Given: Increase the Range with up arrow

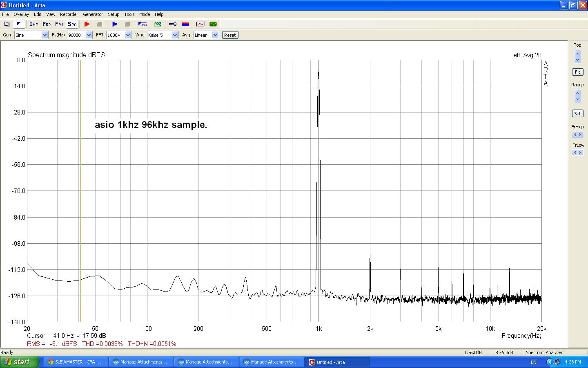Looking at the screenshot, I should [x=577, y=93].
